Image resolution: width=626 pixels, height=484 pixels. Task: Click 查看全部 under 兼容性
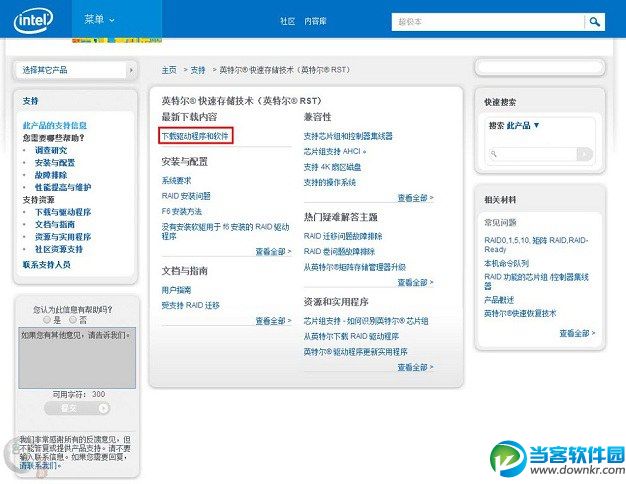tap(415, 198)
